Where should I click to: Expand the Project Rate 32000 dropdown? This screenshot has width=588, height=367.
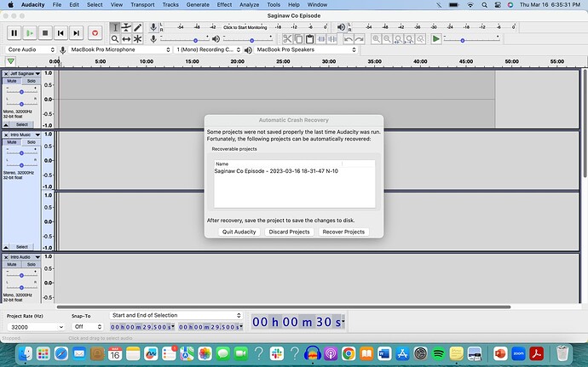(60, 326)
